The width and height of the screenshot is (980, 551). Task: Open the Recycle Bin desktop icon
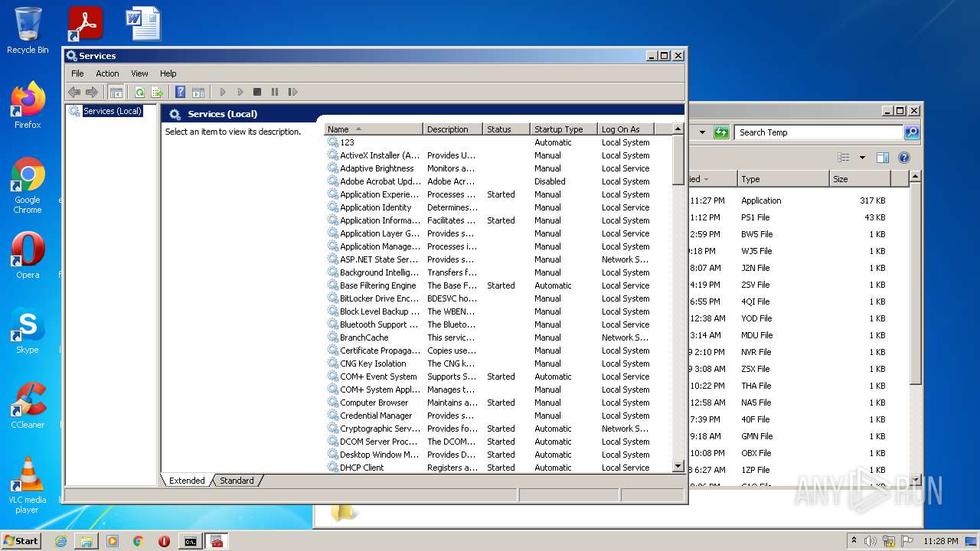28,31
